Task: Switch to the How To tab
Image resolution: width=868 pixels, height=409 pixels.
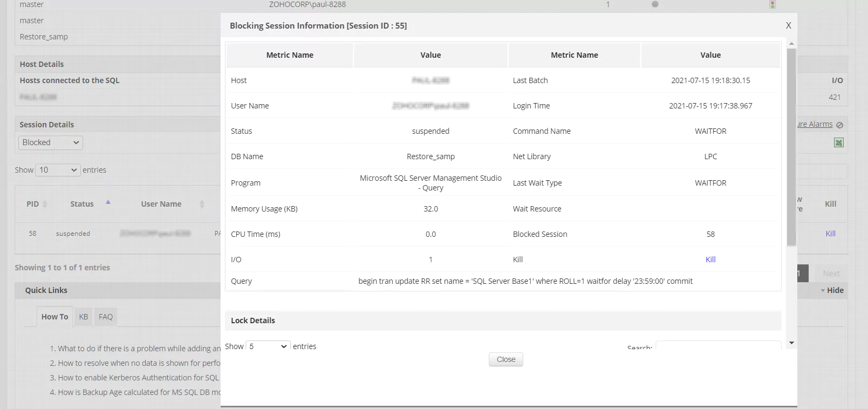Action: [x=54, y=317]
